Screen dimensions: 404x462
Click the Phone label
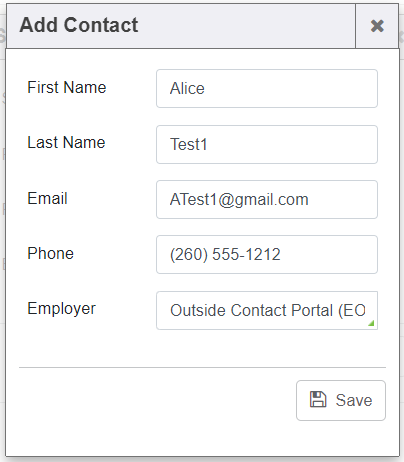click(x=50, y=253)
